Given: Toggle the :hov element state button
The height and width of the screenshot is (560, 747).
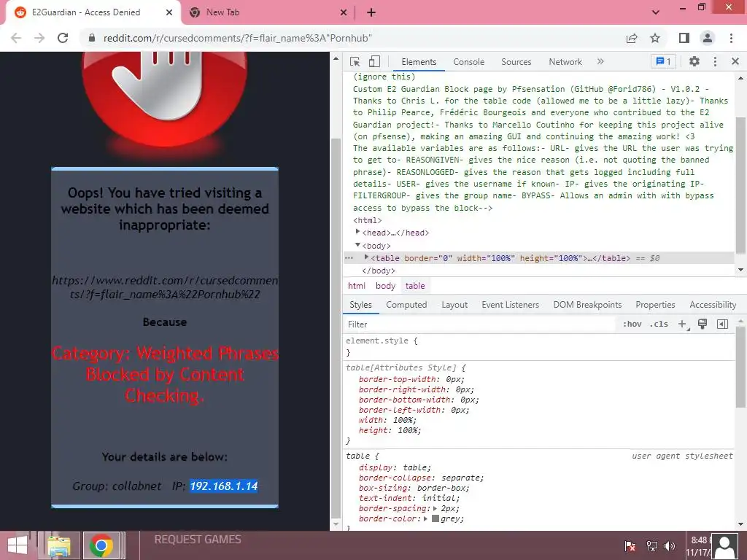Looking at the screenshot, I should coord(632,324).
